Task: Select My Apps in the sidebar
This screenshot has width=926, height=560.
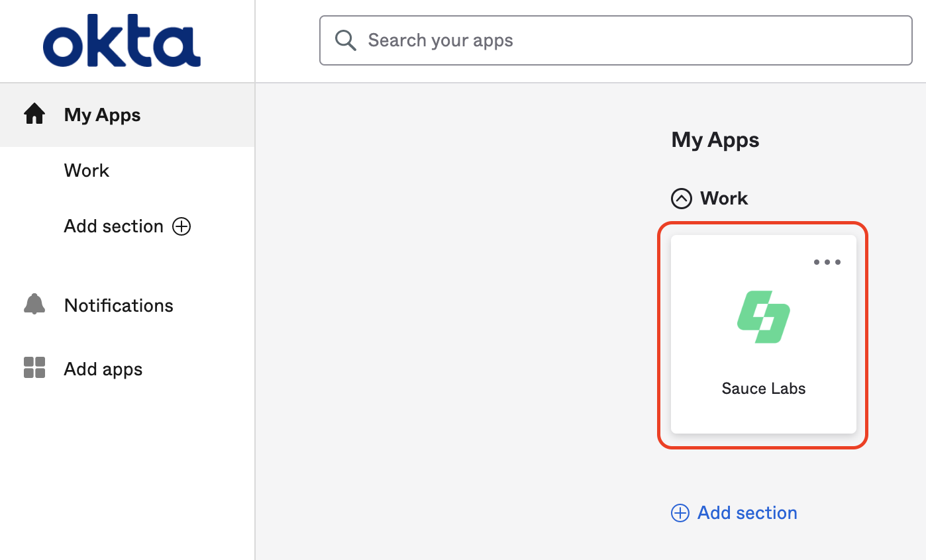Action: coord(101,114)
